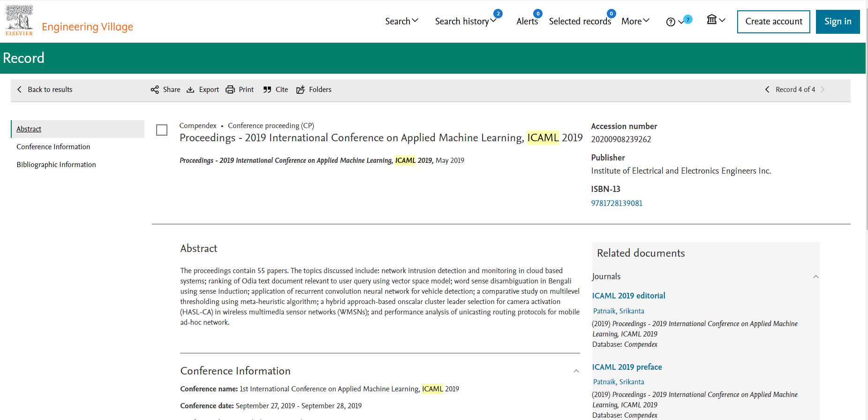
Task: Click the next record arrow
Action: click(x=823, y=90)
